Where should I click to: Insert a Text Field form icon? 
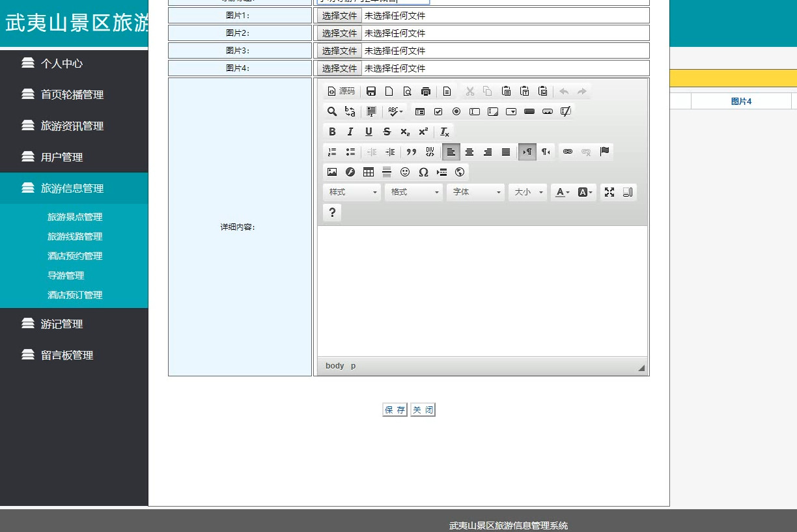tap(475, 111)
